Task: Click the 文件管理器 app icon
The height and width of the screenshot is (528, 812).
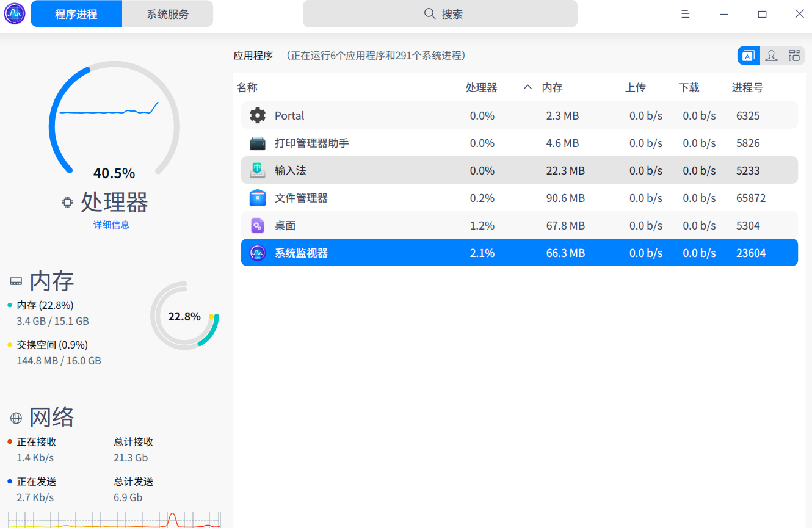Action: click(257, 198)
